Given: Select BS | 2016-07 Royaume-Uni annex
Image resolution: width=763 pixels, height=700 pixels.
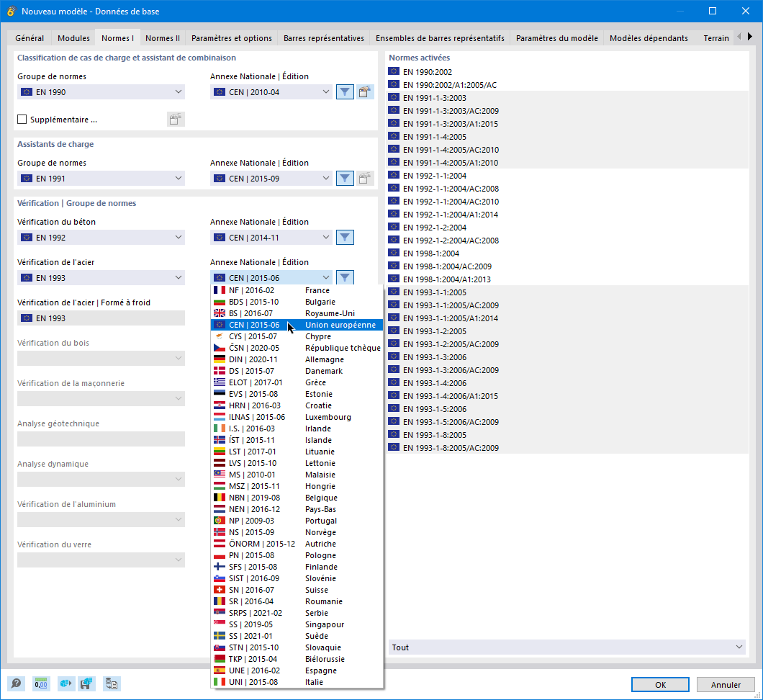Looking at the screenshot, I should pos(297,313).
